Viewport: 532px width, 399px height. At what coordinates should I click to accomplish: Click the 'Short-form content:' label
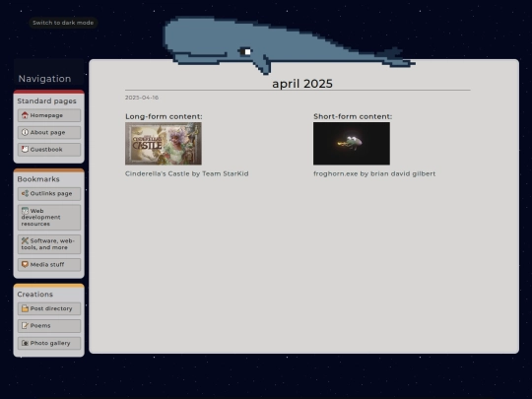(x=353, y=116)
